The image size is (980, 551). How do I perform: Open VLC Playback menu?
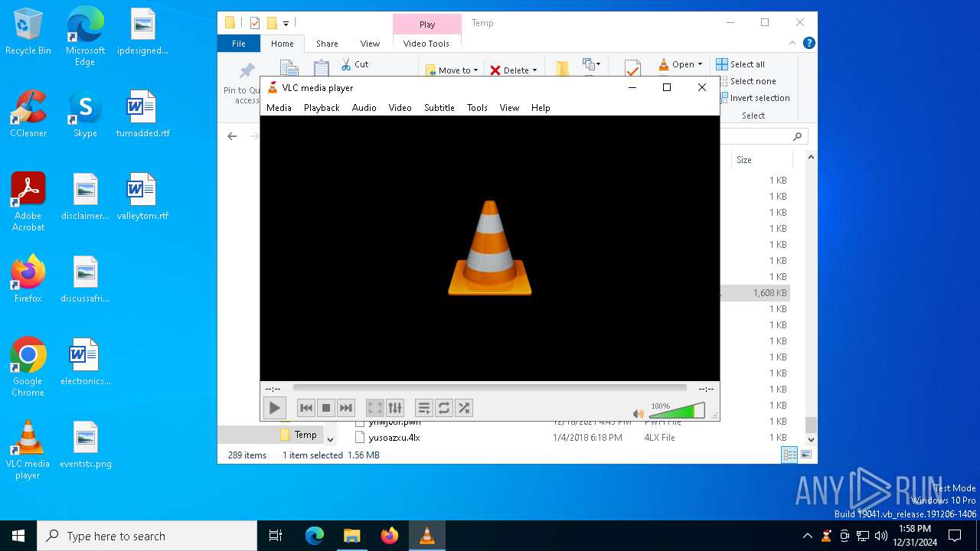[322, 108]
